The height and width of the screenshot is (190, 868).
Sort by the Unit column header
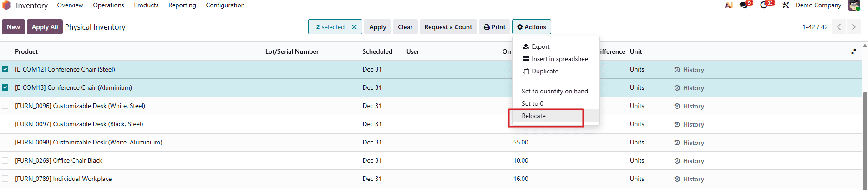pyautogui.click(x=636, y=51)
